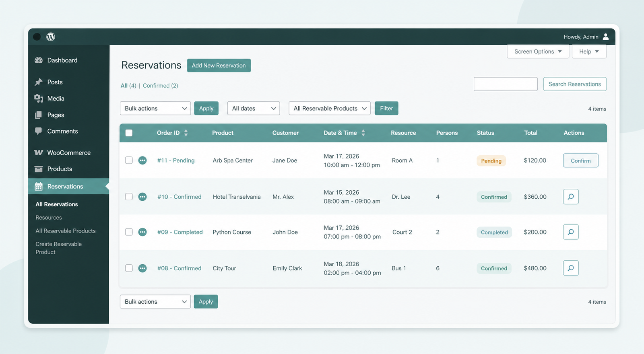Viewport: 644px width, 354px height.
Task: View details magnifier for Python Course
Action: pos(571,232)
